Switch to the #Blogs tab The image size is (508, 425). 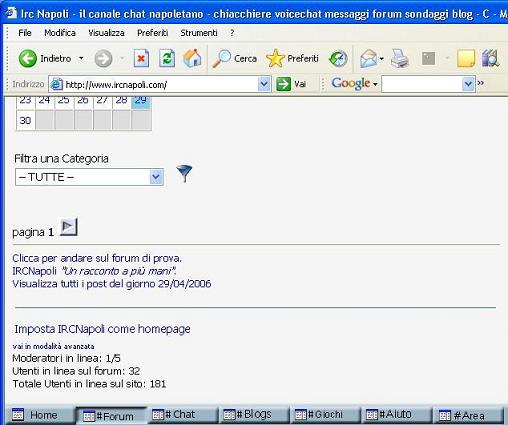(x=254, y=415)
